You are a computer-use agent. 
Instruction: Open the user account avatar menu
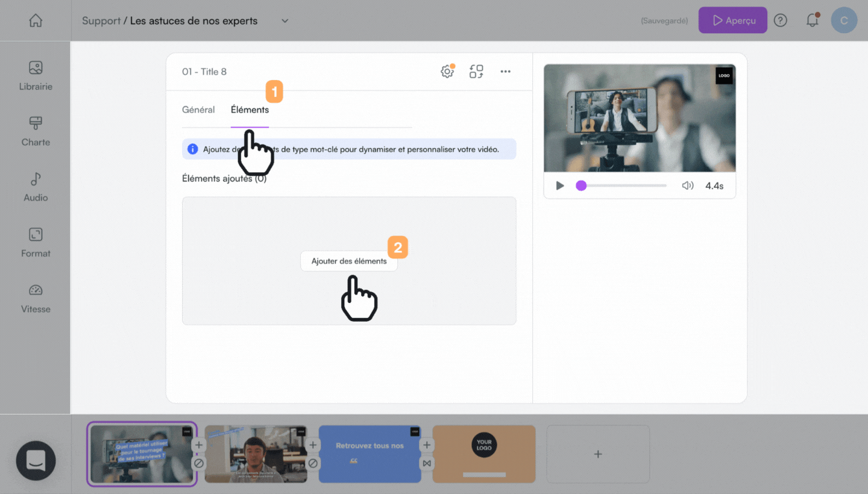[x=844, y=20]
